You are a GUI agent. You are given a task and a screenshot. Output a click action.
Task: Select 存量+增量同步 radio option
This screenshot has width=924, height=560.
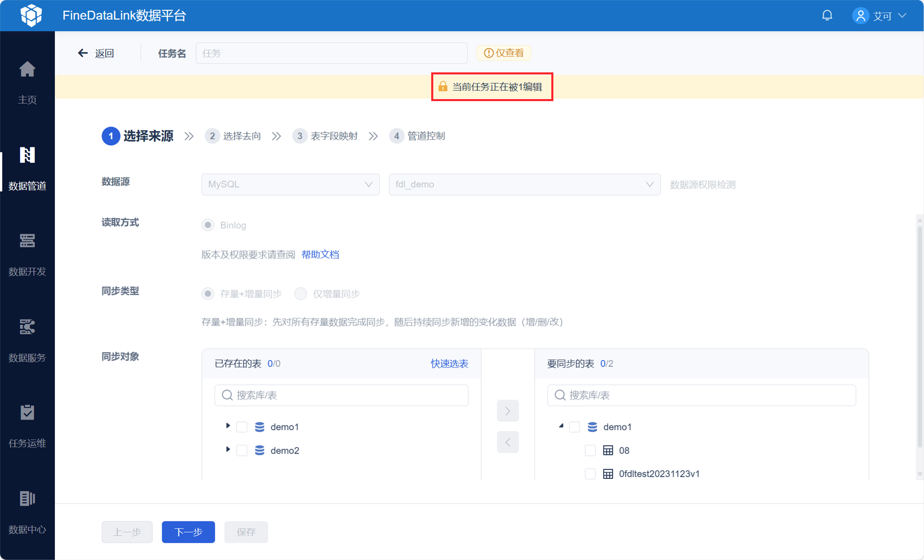[208, 294]
